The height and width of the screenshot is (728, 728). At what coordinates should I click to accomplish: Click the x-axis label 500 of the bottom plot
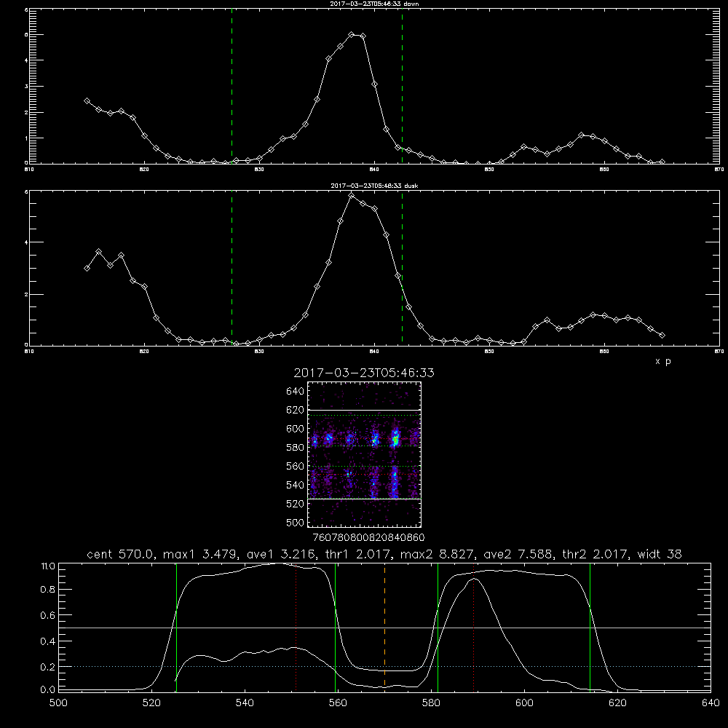58,703
